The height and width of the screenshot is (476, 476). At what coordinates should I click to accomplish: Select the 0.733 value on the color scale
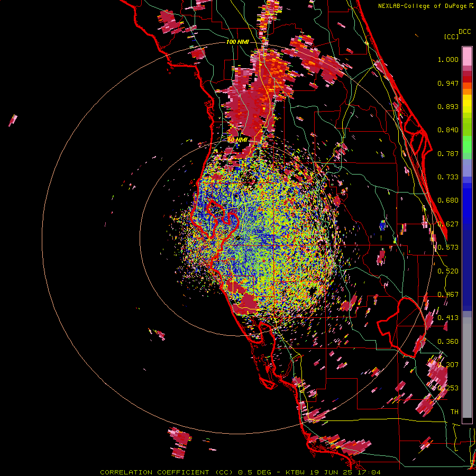pos(448,177)
